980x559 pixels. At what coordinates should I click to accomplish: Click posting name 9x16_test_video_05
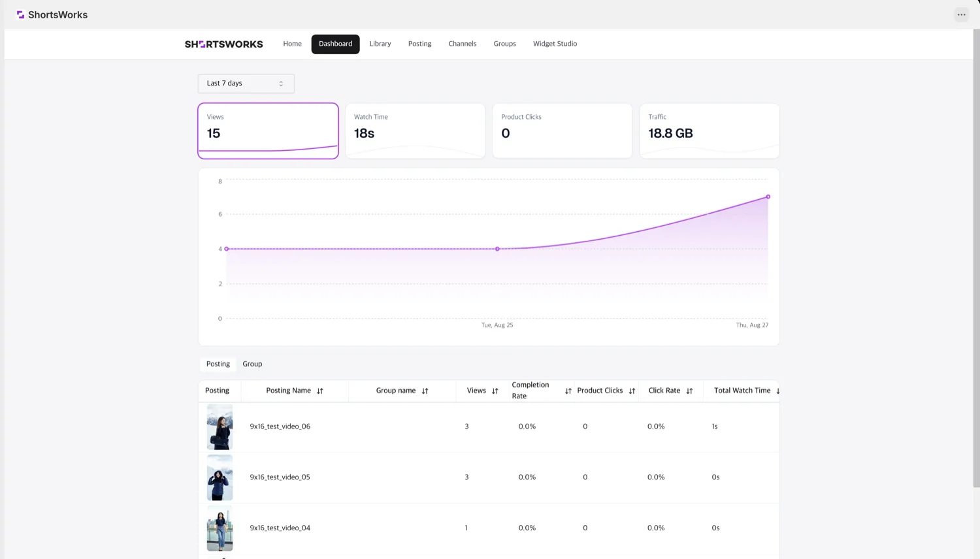tap(280, 477)
